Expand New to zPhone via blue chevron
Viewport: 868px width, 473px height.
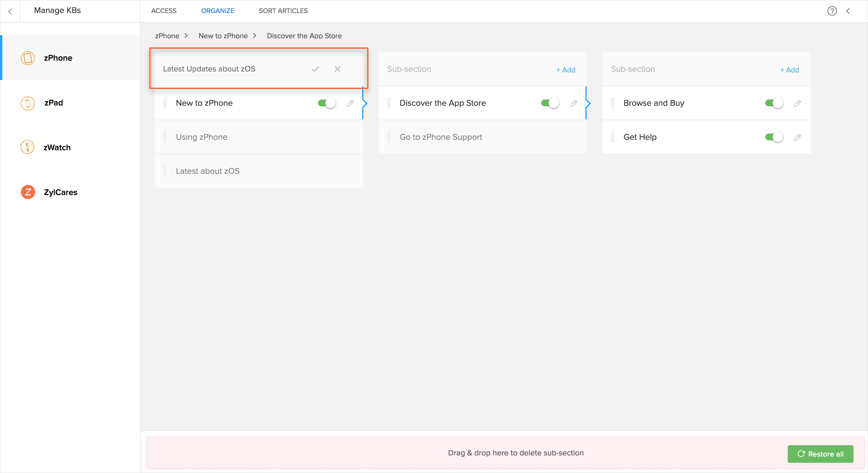click(x=365, y=103)
